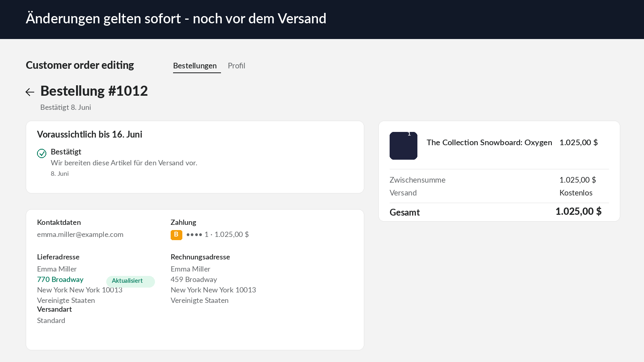Click the Voraussichtlich bis 16. Juni heading
This screenshot has width=644, height=362.
pyautogui.click(x=90, y=134)
